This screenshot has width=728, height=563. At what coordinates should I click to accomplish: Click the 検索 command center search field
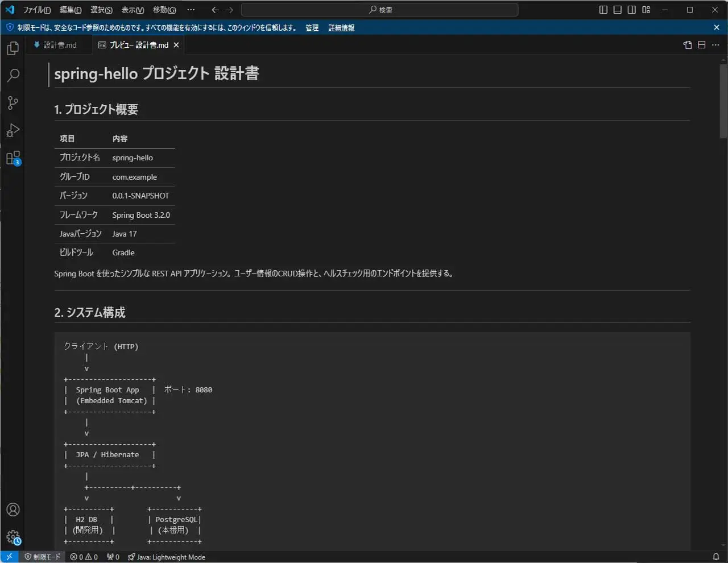pos(380,10)
